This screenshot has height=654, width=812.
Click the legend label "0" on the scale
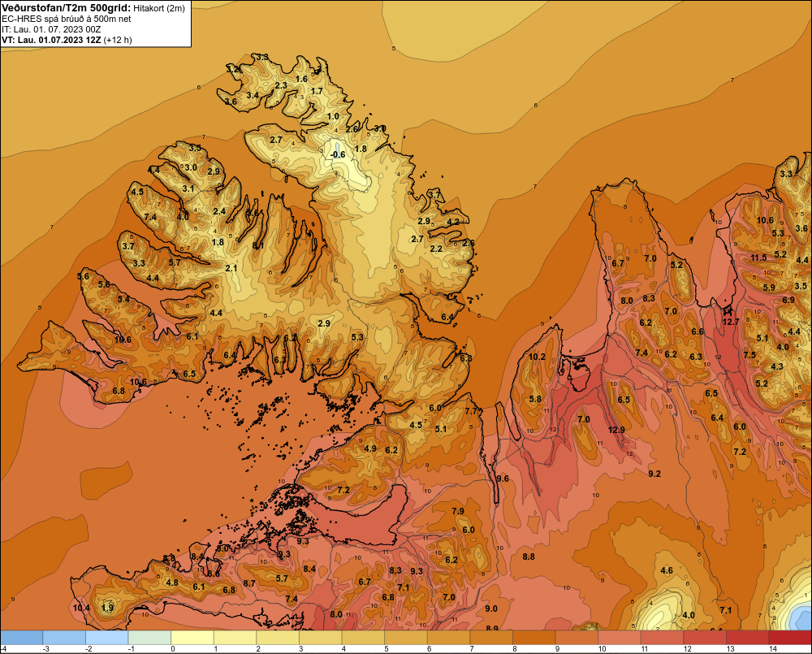click(173, 649)
